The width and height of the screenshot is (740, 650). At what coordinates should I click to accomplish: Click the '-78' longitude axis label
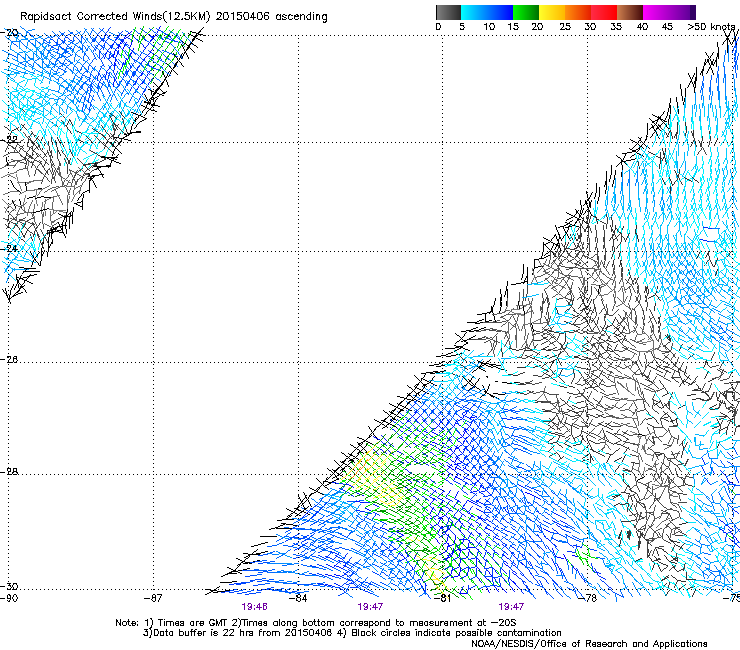point(588,598)
